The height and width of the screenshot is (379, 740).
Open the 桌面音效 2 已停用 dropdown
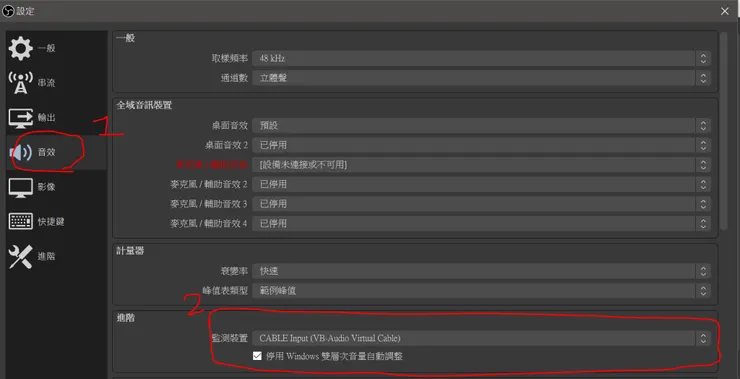[x=481, y=145]
